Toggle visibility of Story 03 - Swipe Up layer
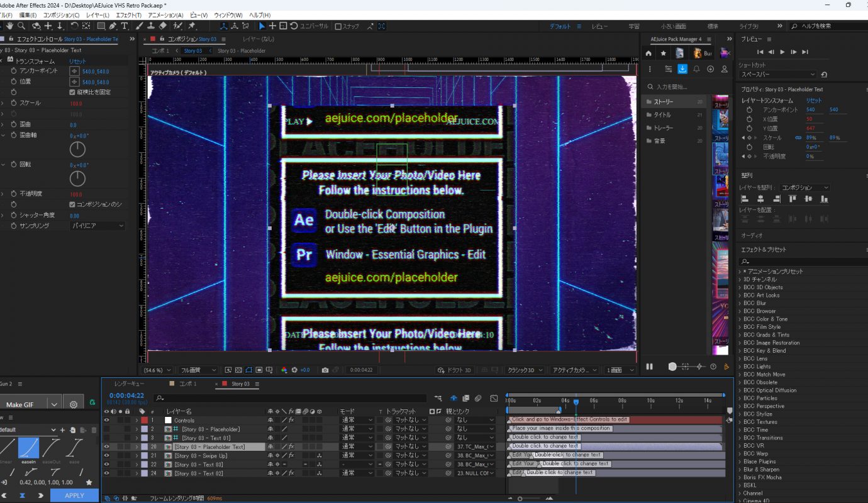 [106, 455]
